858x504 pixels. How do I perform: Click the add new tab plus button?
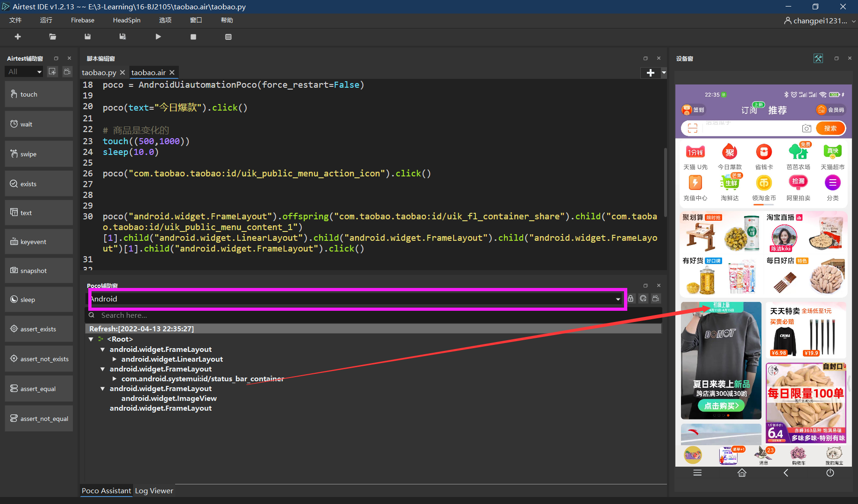[x=650, y=73]
